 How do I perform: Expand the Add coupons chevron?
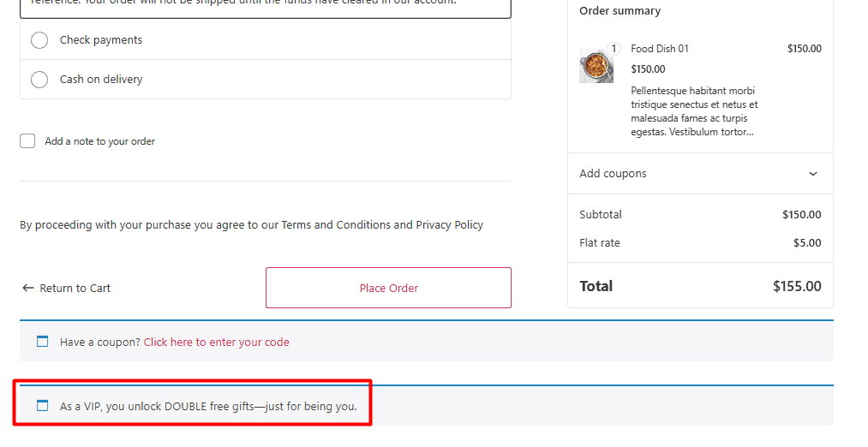click(813, 174)
